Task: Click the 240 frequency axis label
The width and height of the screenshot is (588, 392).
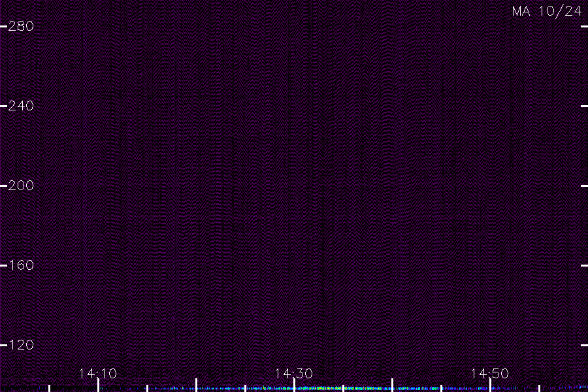Action: 21,106
